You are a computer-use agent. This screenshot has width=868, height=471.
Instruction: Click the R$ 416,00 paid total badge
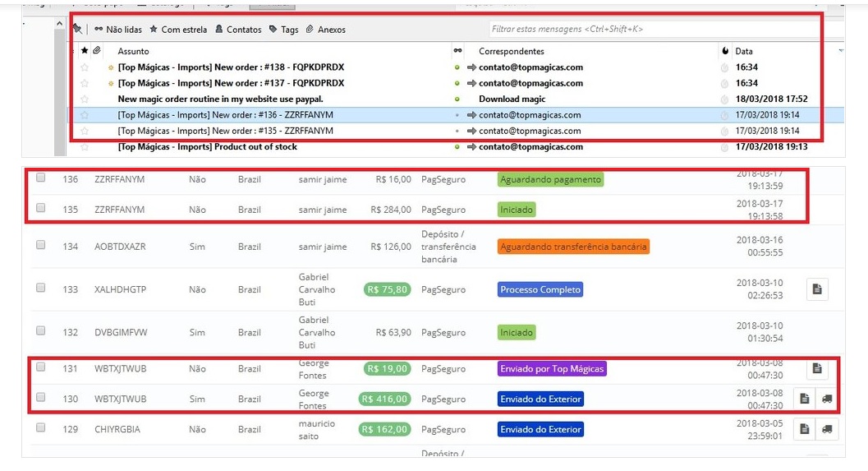(385, 399)
